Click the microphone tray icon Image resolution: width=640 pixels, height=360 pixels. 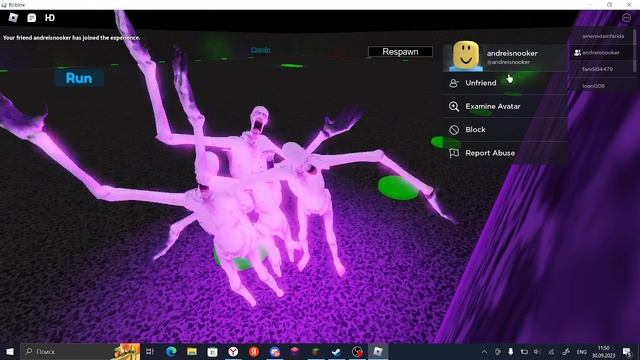(511, 351)
